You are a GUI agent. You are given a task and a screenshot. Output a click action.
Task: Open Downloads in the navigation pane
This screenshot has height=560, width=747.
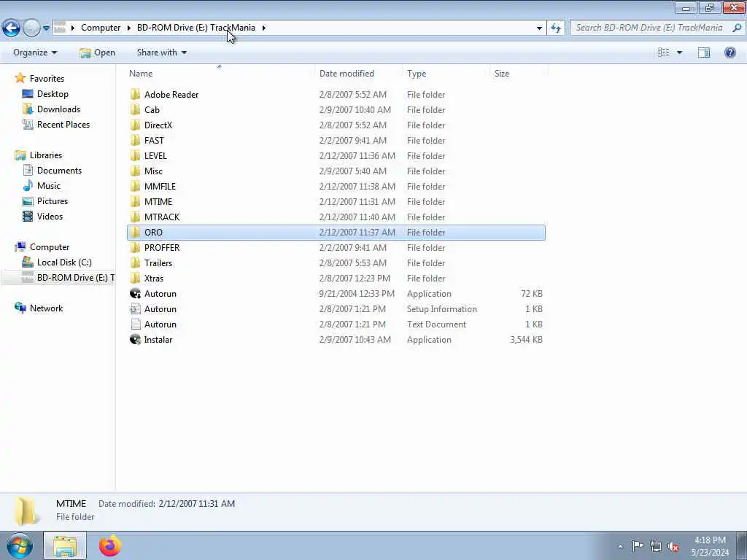pos(58,109)
